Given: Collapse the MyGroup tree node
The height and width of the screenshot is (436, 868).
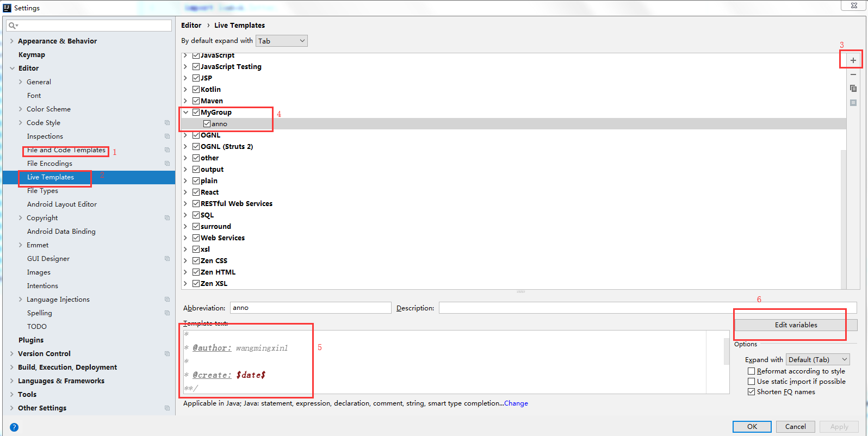Looking at the screenshot, I should [185, 113].
